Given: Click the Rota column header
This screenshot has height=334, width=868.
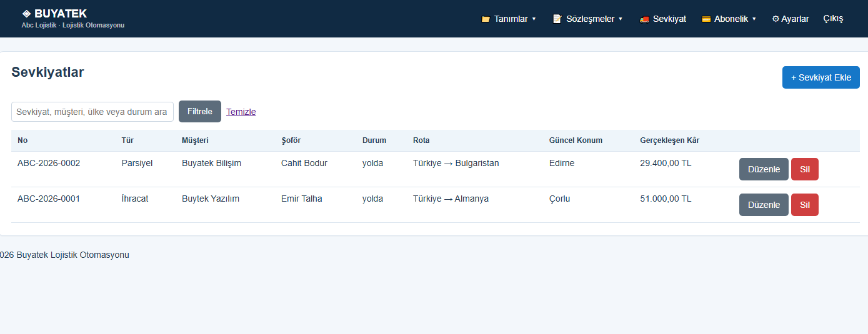Looking at the screenshot, I should pyautogui.click(x=421, y=140).
